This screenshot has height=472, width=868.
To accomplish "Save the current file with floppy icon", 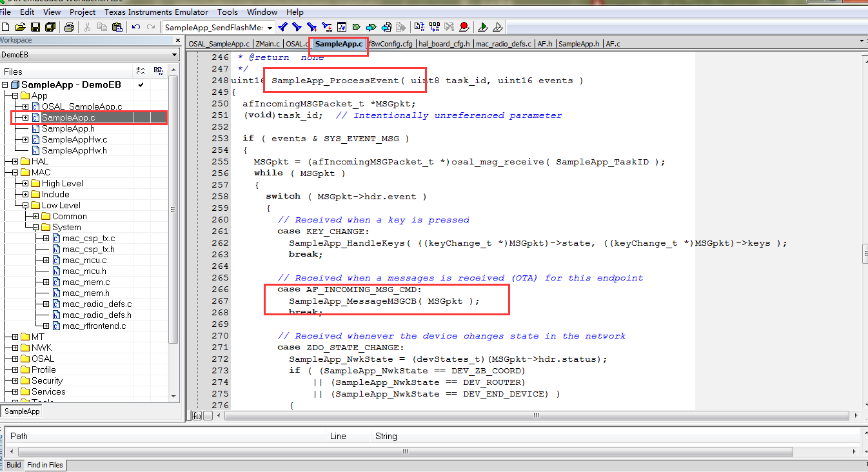I will [35, 27].
